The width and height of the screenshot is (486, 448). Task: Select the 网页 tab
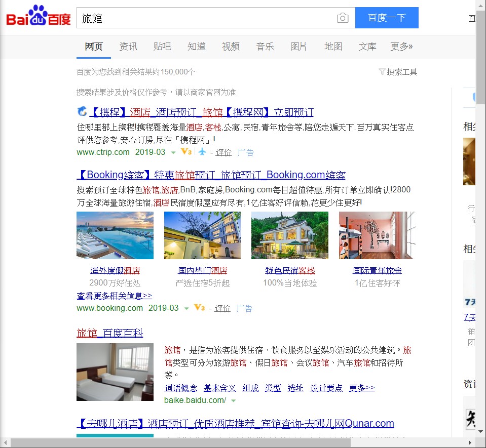coord(94,47)
